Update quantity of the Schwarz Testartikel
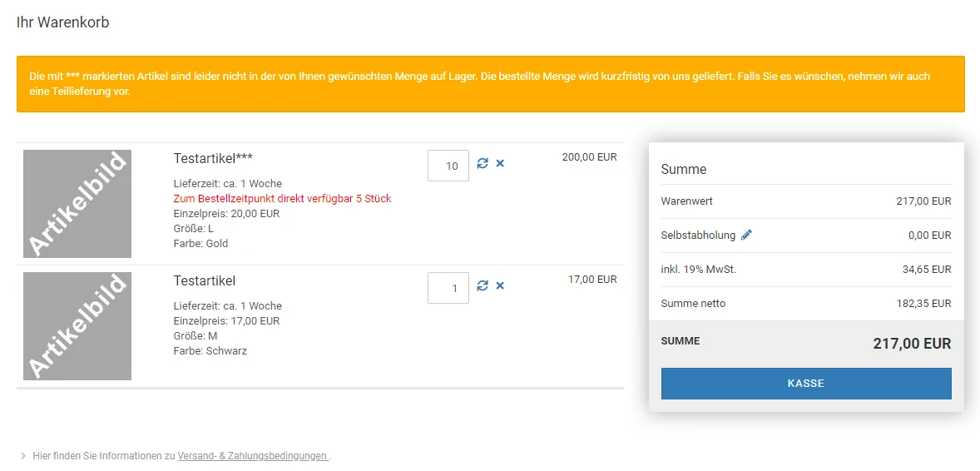The height and width of the screenshot is (471, 980). pyautogui.click(x=482, y=285)
